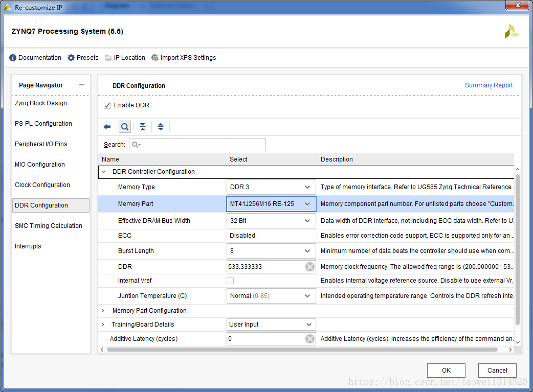Uncheck the Enable DDR checkbox
Image resolution: width=533 pixels, height=392 pixels.
pyautogui.click(x=107, y=105)
